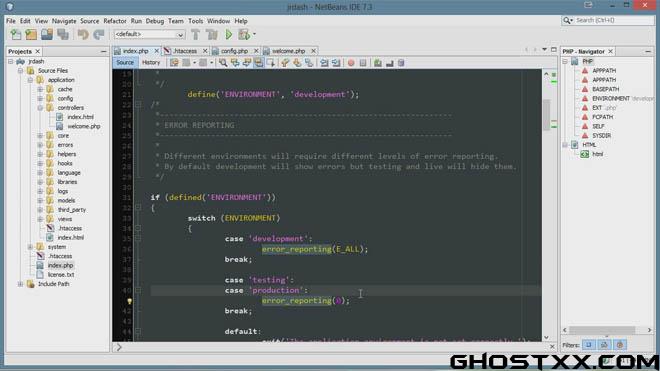660x371 pixels.
Task: Click the Save All icon
Action: [63, 35]
